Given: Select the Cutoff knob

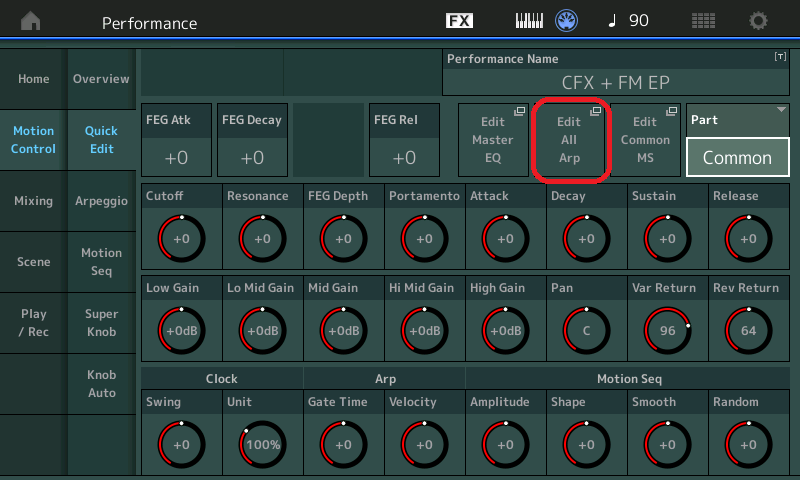Looking at the screenshot, I should [181, 239].
